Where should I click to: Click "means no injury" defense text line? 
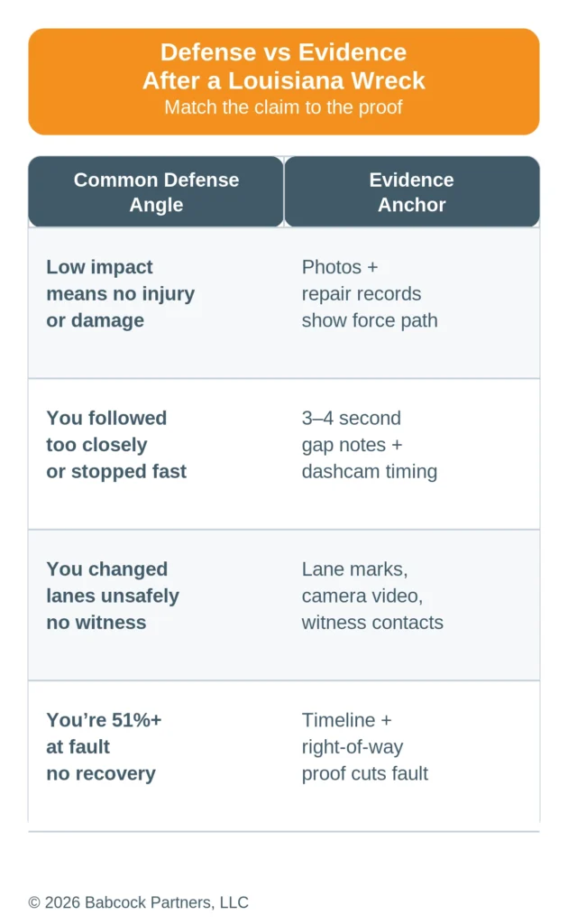[x=120, y=293]
